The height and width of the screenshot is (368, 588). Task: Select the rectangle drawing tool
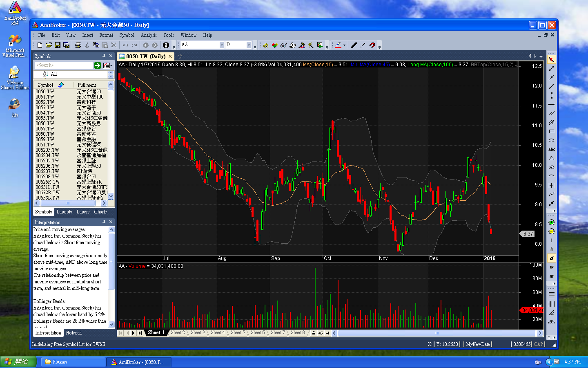(x=552, y=131)
